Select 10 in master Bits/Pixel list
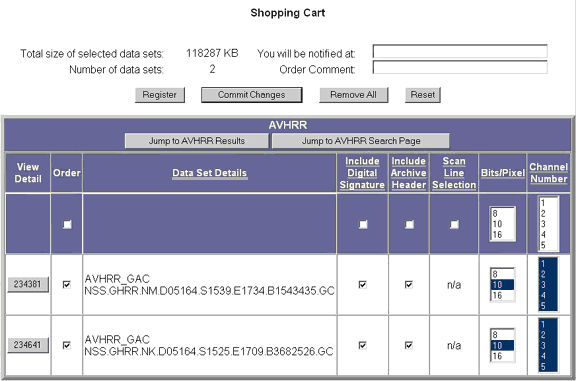The width and height of the screenshot is (576, 381). point(502,224)
